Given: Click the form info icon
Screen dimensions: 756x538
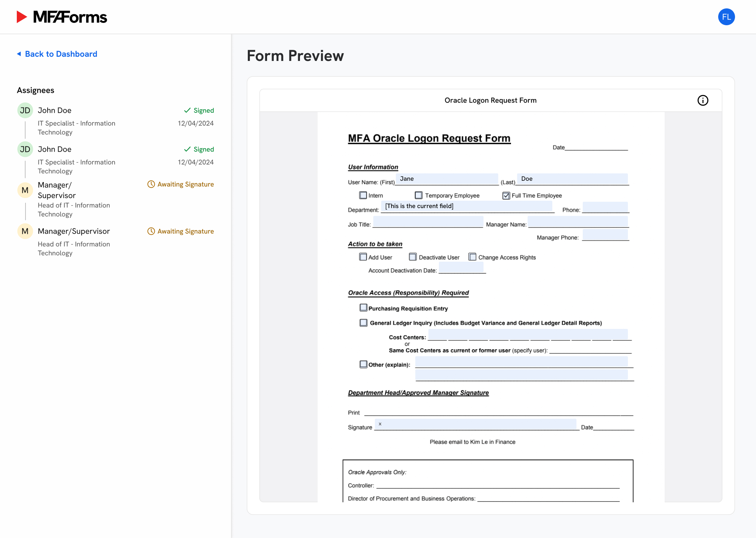Looking at the screenshot, I should point(702,101).
